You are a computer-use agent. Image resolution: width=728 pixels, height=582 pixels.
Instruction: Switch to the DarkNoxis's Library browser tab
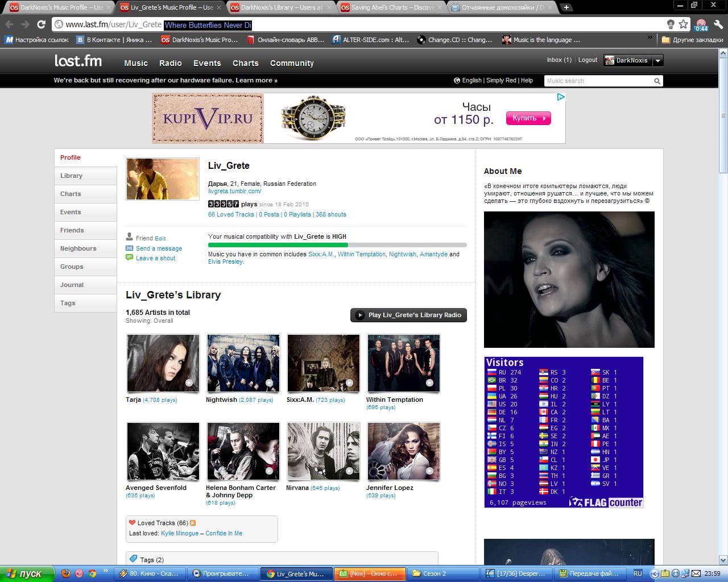point(280,7)
